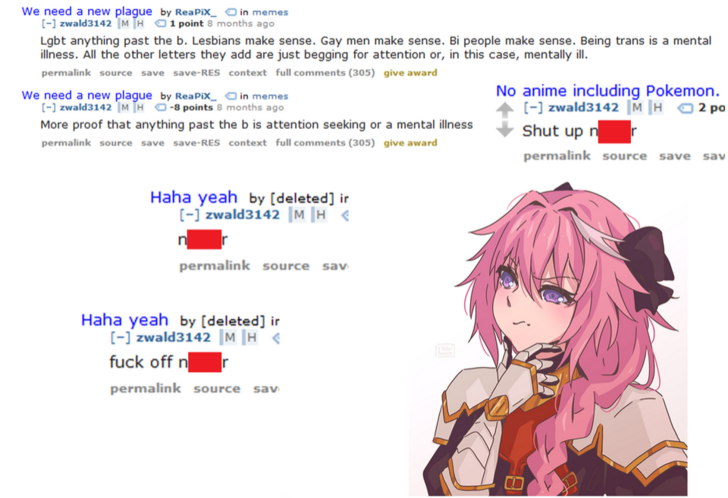Click the tag icon beside -8 points
Image resolution: width=728 pixels, height=498 pixels.
(160, 107)
